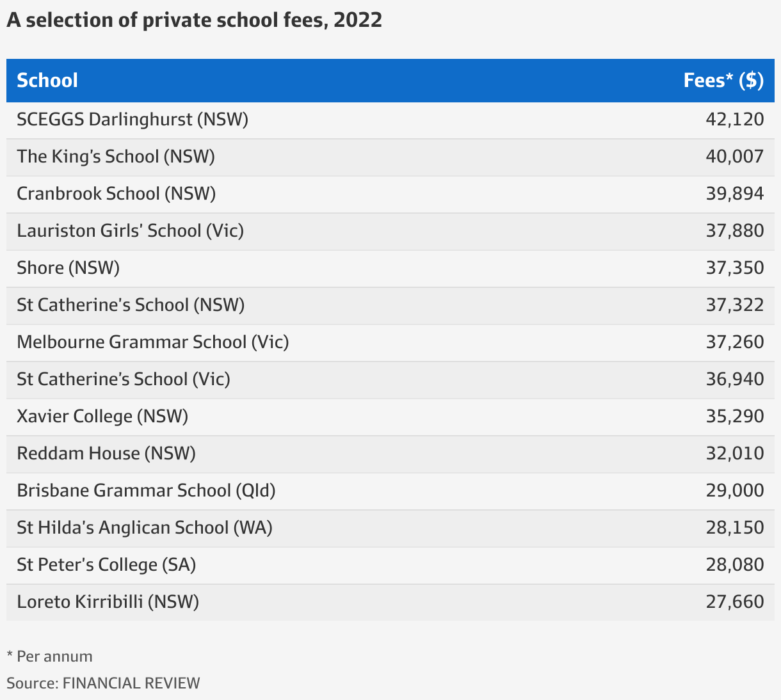Screen dimensions: 781x700
Task: Click the 42,120 fee value
Action: coord(735,120)
